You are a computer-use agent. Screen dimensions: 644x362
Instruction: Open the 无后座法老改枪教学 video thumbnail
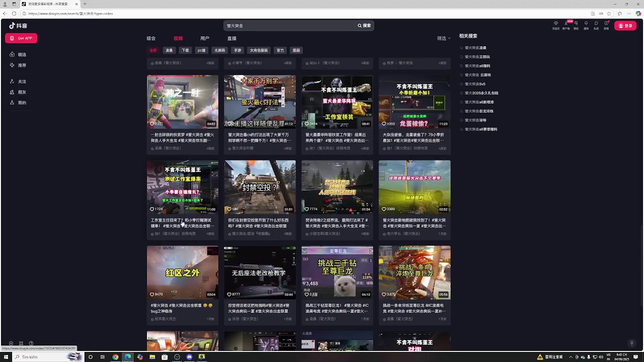click(260, 273)
